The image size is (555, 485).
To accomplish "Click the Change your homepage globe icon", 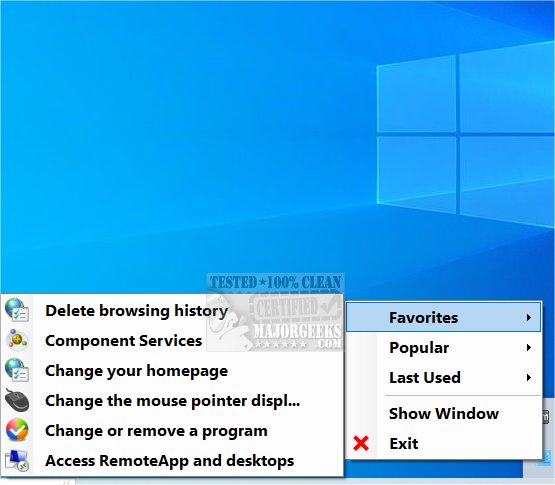I will [17, 370].
